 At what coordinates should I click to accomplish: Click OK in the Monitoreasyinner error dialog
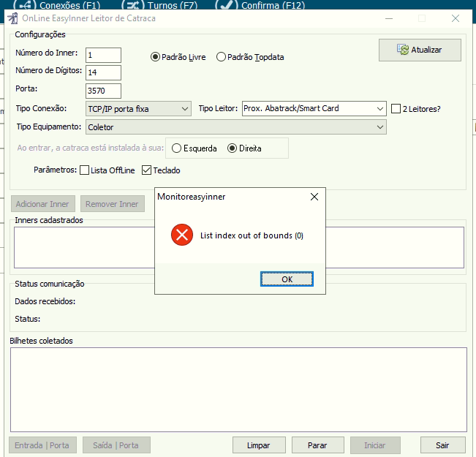(x=287, y=279)
